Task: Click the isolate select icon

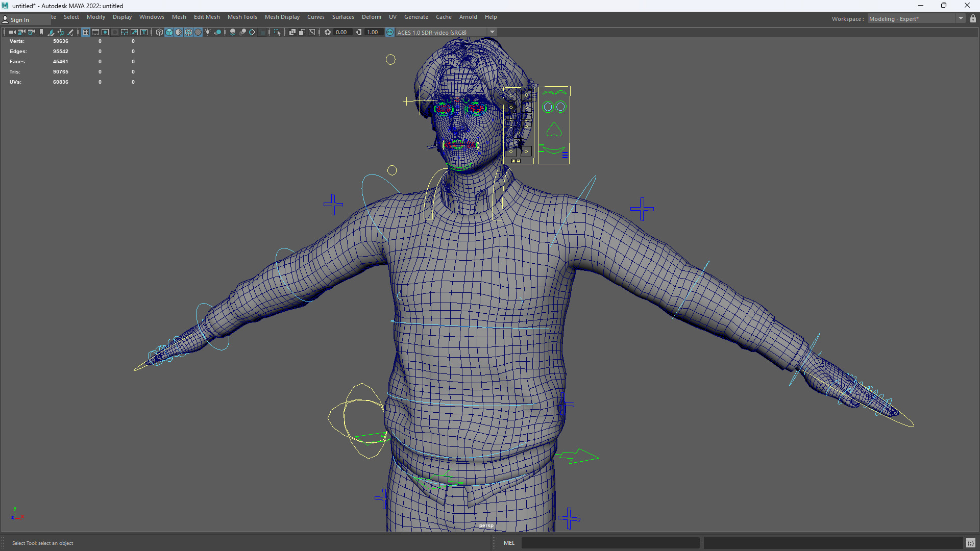Action: coord(277,32)
